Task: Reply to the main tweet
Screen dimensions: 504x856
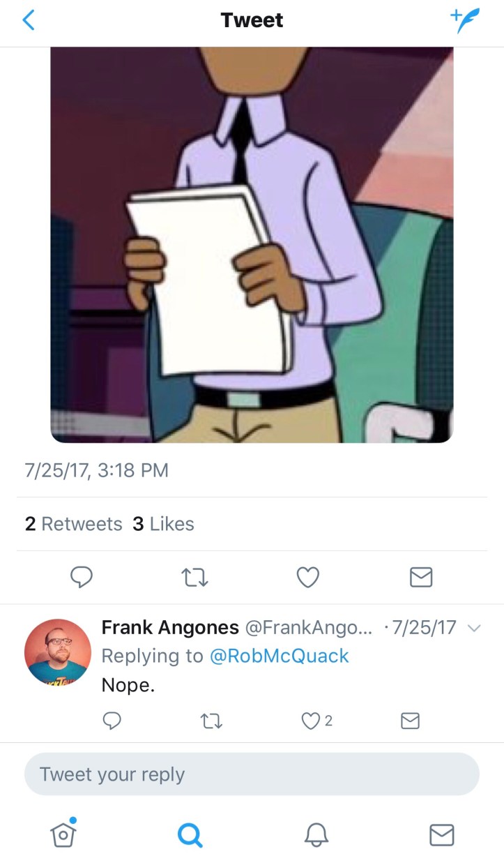Action: pyautogui.click(x=82, y=577)
